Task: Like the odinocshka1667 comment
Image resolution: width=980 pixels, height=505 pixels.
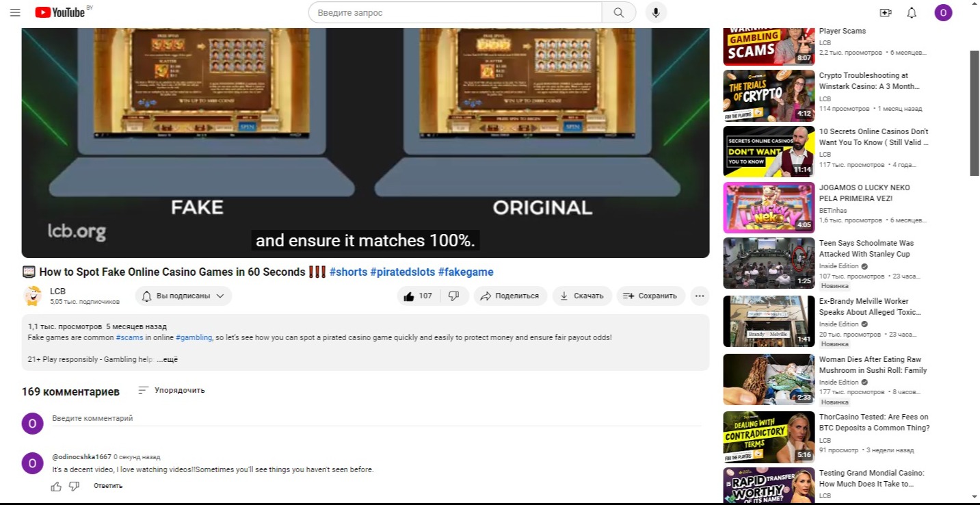Action: click(x=56, y=486)
